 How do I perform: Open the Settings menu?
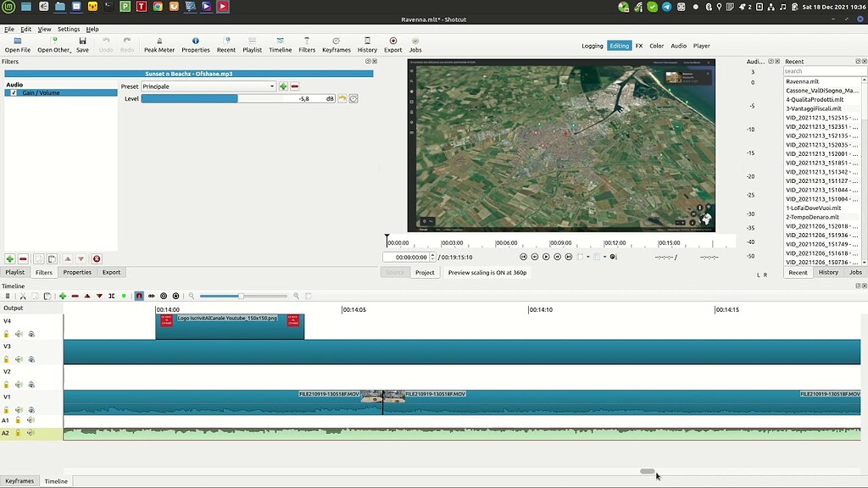69,30
